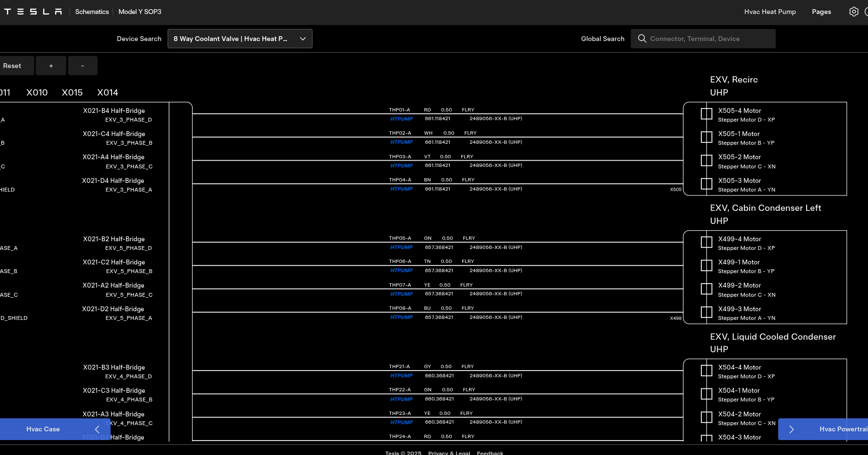This screenshot has width=868, height=455.
Task: Go to previous page Hvac Case
Action: (55, 429)
